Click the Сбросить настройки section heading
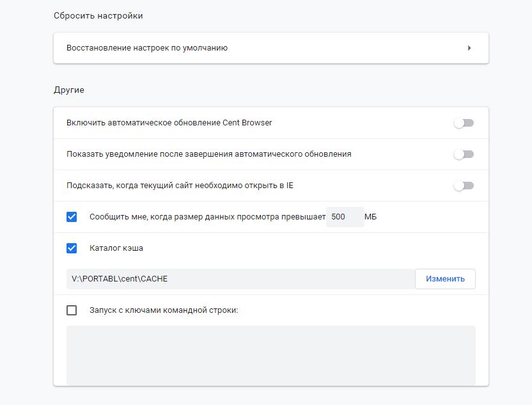 pos(98,16)
